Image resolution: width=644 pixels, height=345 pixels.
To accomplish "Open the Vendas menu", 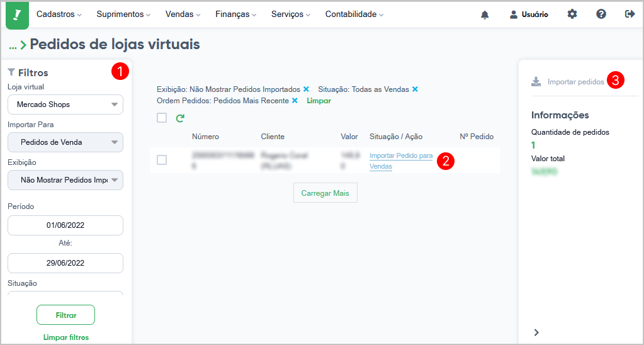I will (183, 14).
